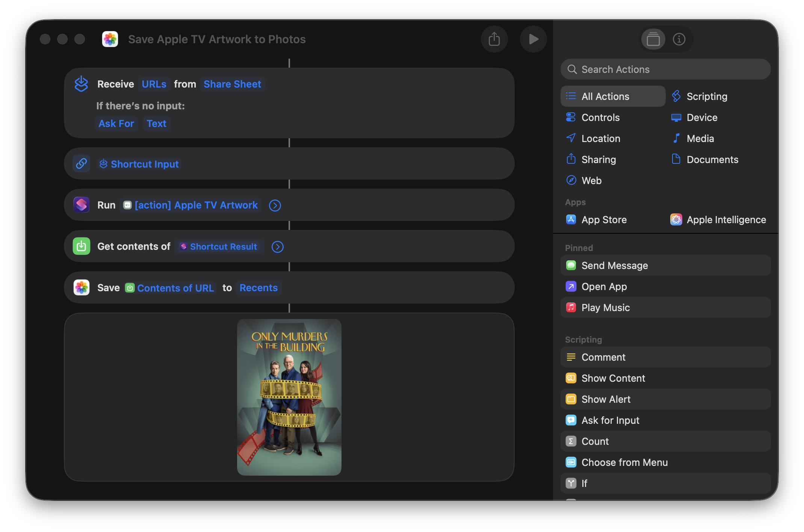Click the App Store blue icon

coord(571,219)
